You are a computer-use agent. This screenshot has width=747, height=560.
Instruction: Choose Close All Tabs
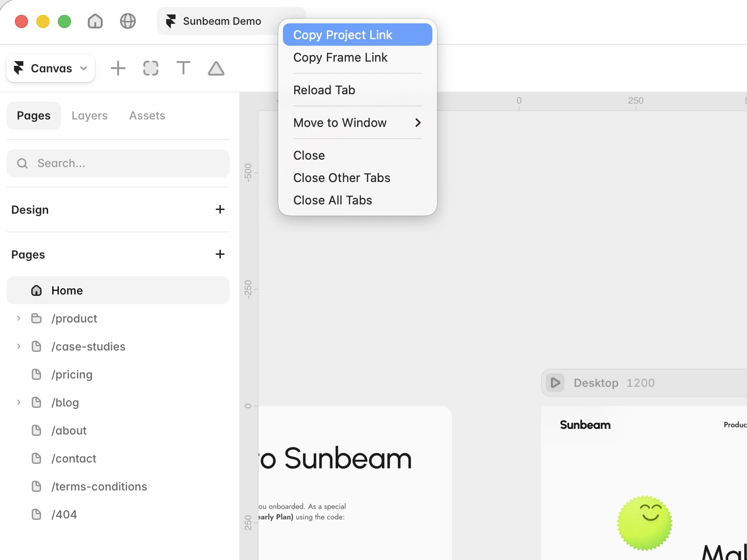click(x=357, y=200)
